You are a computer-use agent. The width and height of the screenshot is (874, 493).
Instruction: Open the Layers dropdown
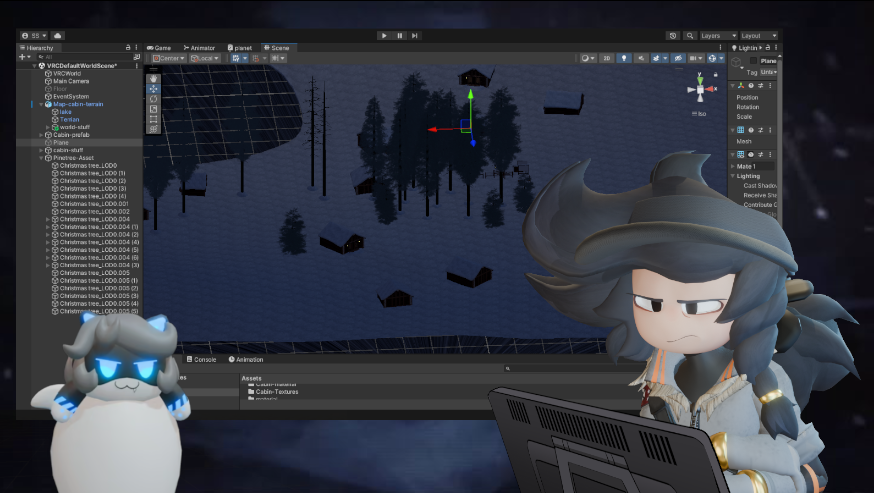click(718, 36)
